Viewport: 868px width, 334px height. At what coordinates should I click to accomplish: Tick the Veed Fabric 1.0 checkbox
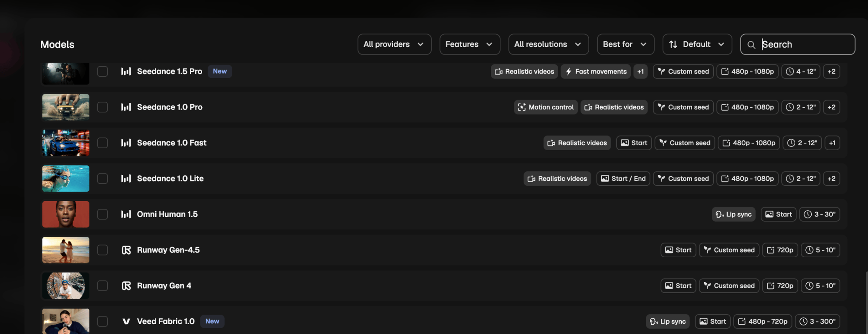click(103, 322)
